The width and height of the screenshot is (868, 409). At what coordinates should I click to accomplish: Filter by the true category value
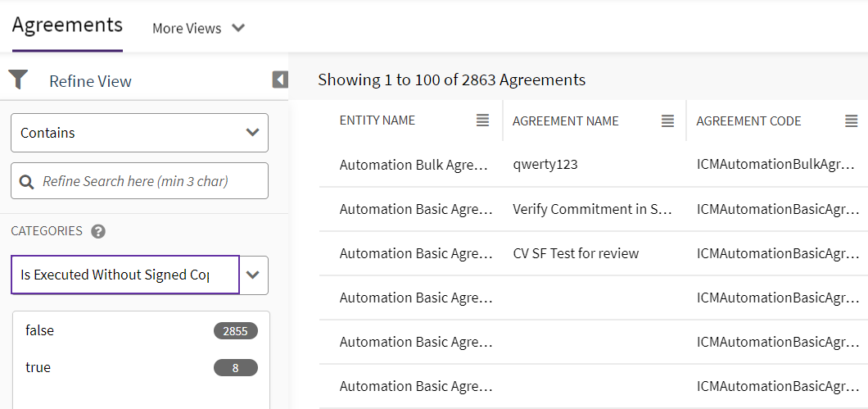click(38, 367)
